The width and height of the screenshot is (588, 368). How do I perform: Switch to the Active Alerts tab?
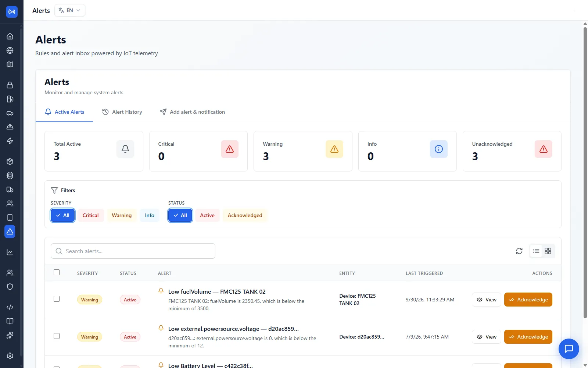(64, 112)
